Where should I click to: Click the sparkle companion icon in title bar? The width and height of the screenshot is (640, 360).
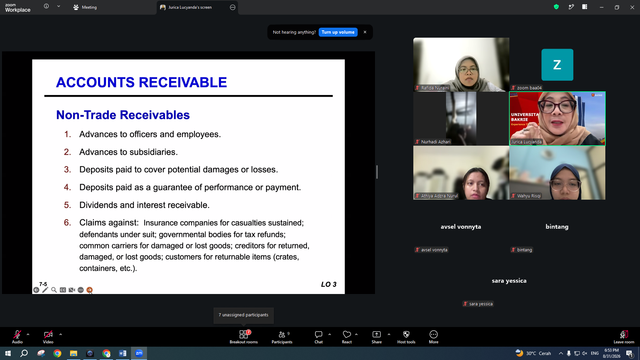pyautogui.click(x=571, y=7)
